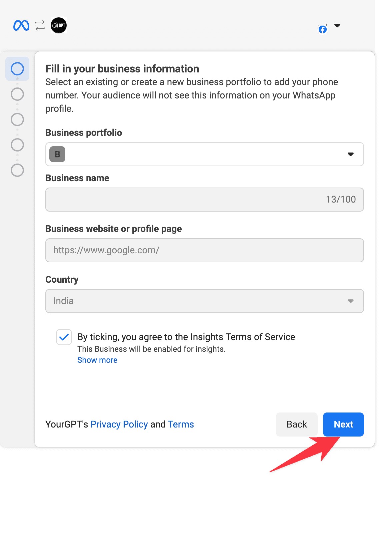Untick the Insights Terms of Service checkbox
The width and height of the screenshot is (392, 552).
point(64,337)
